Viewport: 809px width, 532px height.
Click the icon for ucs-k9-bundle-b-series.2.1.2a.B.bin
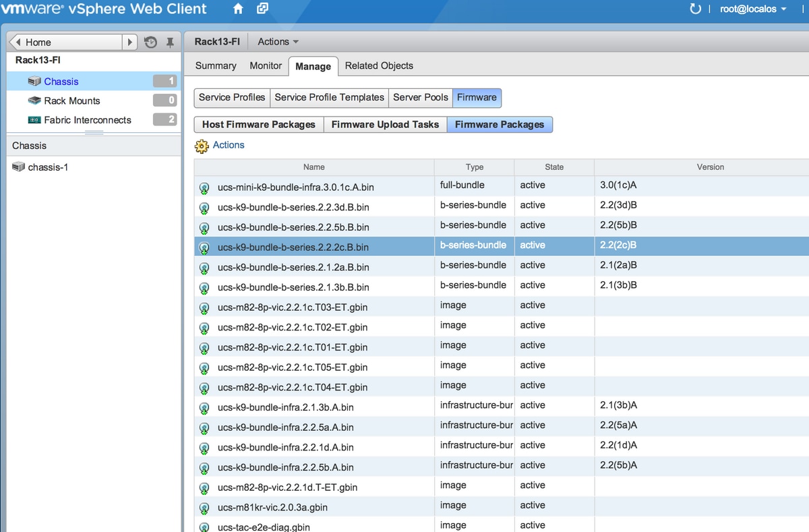coord(204,268)
